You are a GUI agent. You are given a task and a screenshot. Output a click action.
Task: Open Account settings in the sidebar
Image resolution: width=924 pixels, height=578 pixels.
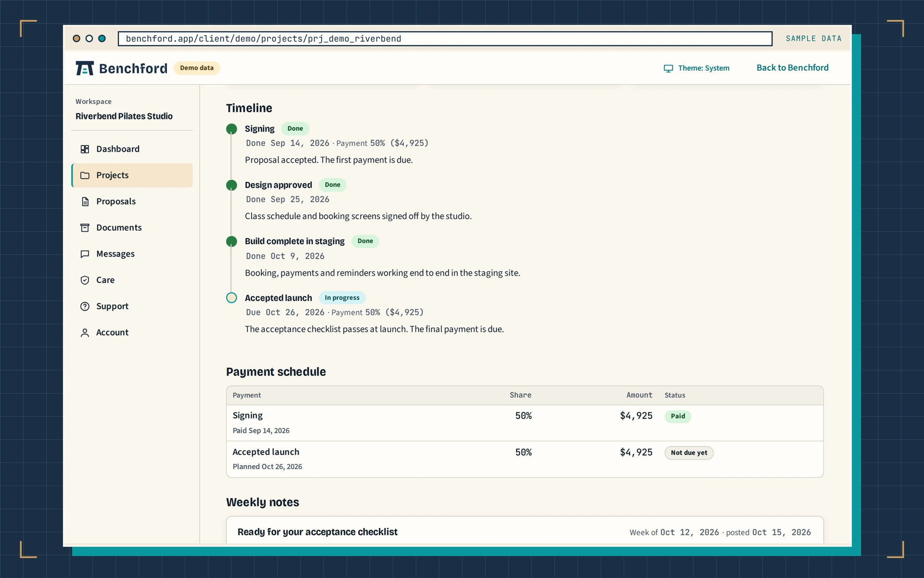pos(132,333)
